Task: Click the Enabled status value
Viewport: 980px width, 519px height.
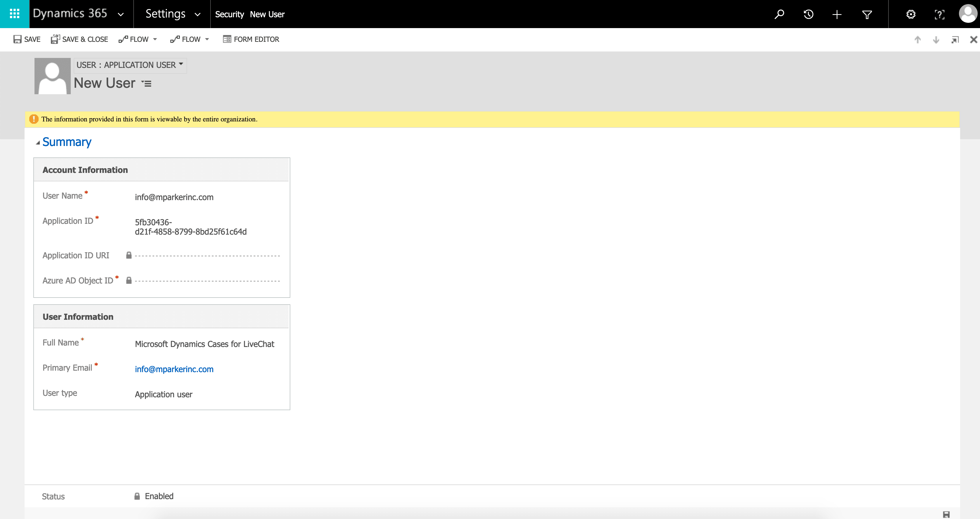Action: 159,496
